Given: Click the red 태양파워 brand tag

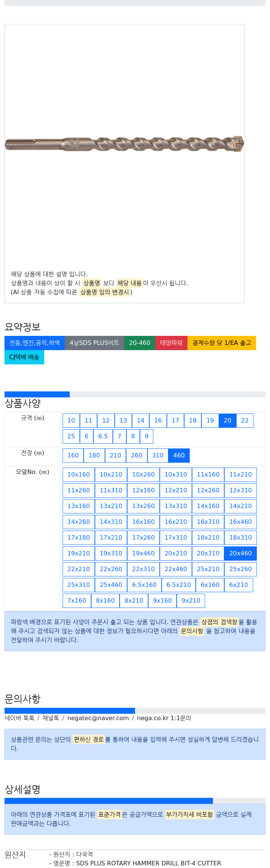Looking at the screenshot, I should (171, 343).
